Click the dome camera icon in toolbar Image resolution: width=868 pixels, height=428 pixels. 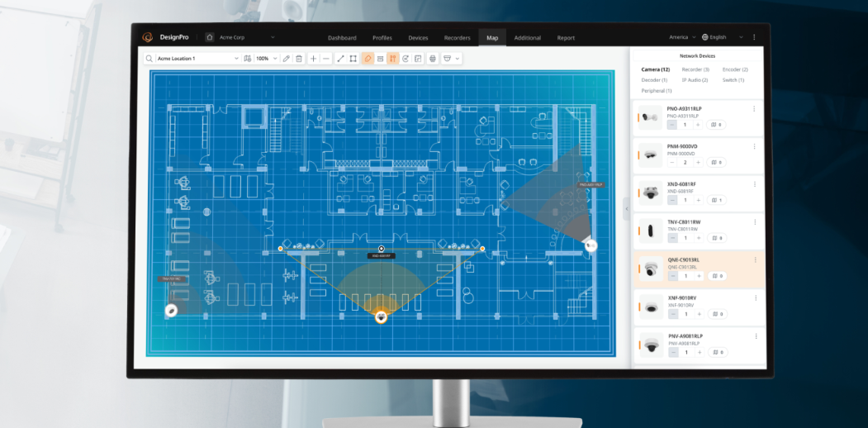[448, 58]
